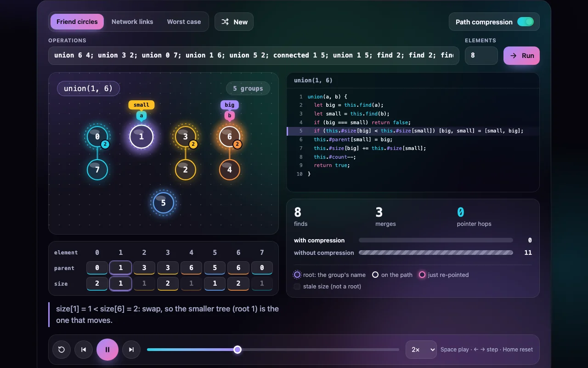Screen dimensions: 588x368
Task: Click the "b" pointer marker above node 6
Action: tap(230, 116)
